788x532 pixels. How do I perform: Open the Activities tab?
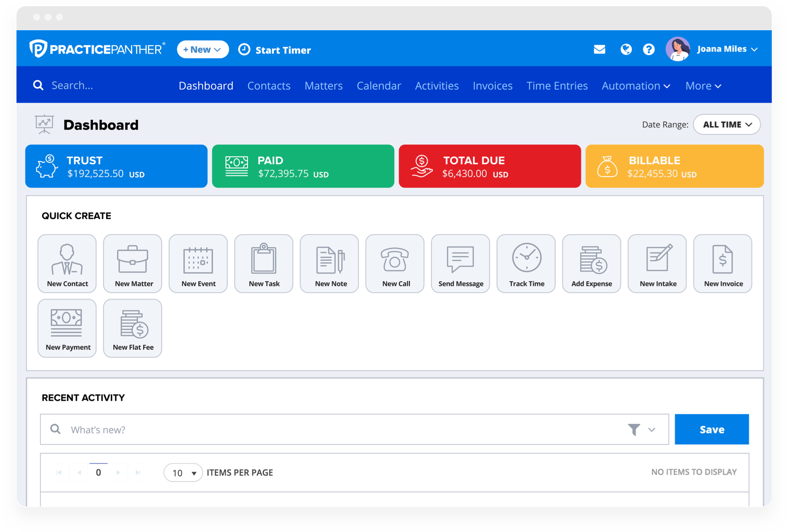click(437, 86)
